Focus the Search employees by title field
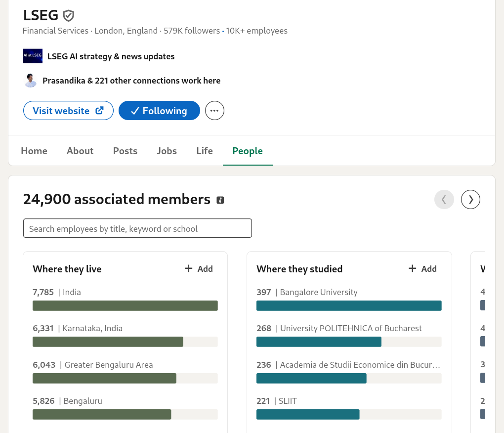This screenshot has height=433, width=504. point(137,228)
